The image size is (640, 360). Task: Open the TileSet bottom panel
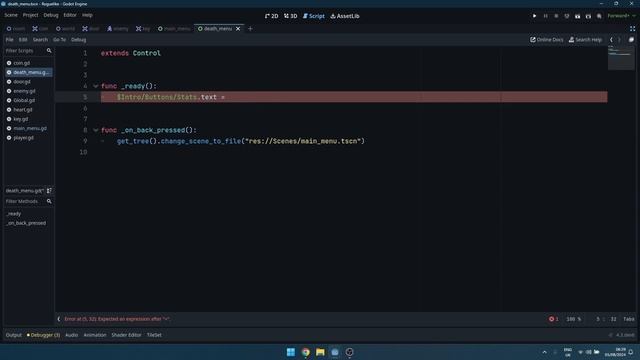point(154,335)
